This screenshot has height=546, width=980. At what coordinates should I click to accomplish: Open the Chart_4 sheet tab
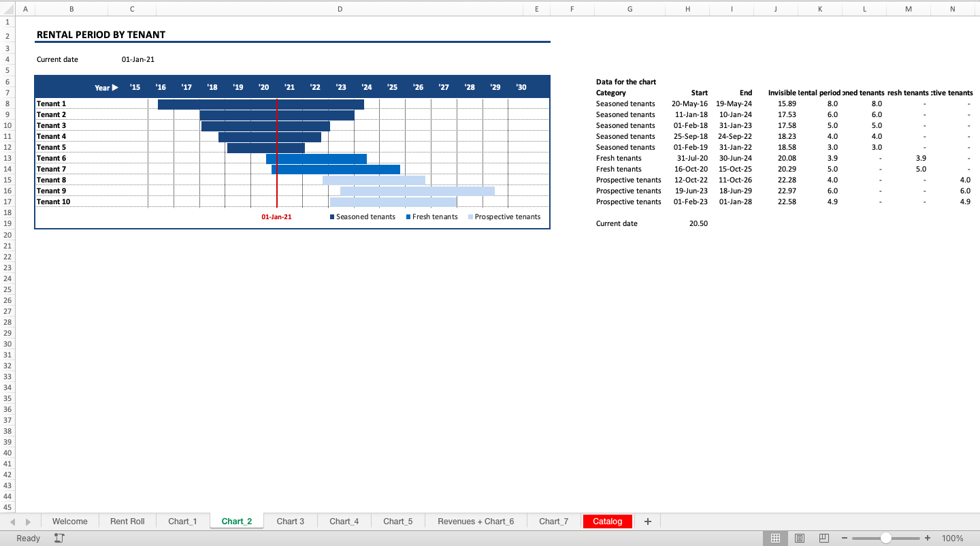(x=344, y=521)
